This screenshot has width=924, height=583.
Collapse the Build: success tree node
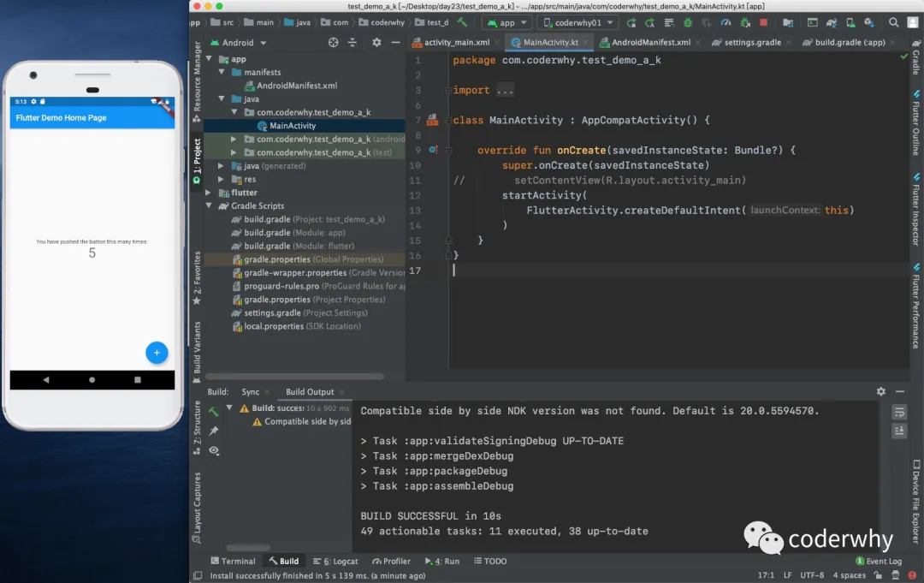click(229, 408)
